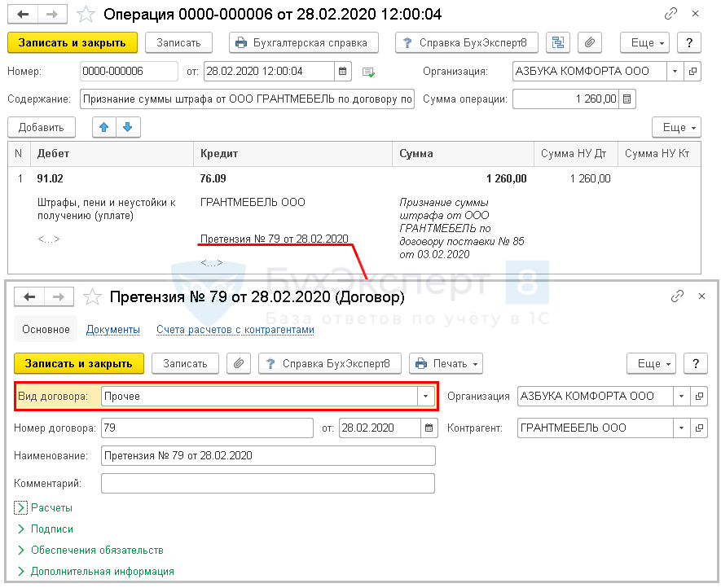Star the Операция 0000-000006 document as favorite
The width and height of the screenshot is (721, 588).
[x=86, y=14]
